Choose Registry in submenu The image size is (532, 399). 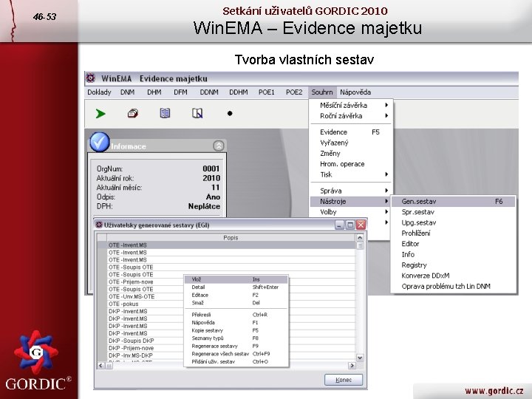453,265
